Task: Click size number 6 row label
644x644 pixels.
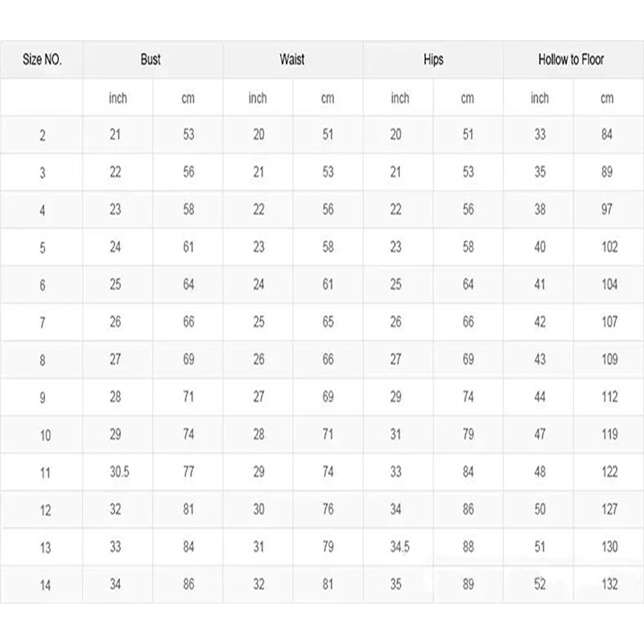Action: (43, 285)
